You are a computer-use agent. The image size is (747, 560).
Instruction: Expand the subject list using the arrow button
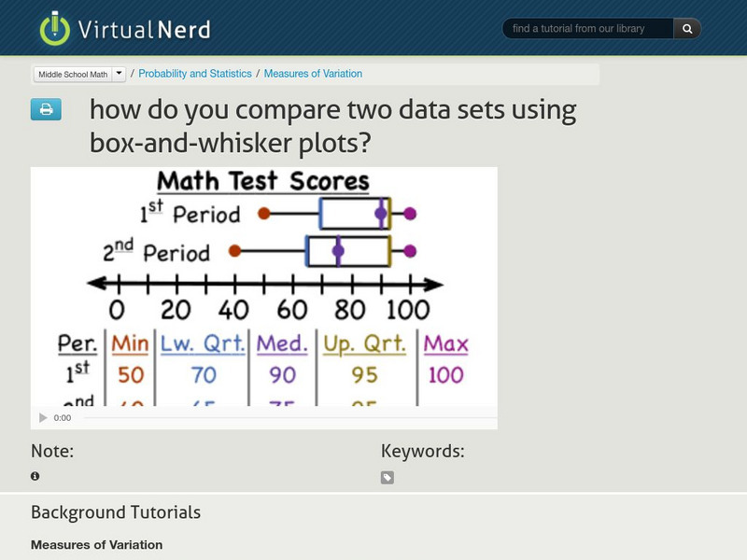(x=119, y=74)
